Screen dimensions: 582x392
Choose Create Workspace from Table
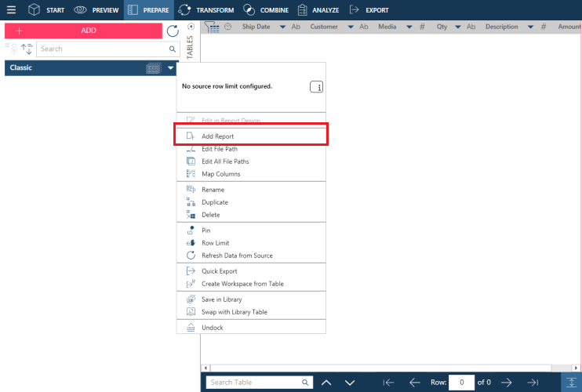pos(251,284)
